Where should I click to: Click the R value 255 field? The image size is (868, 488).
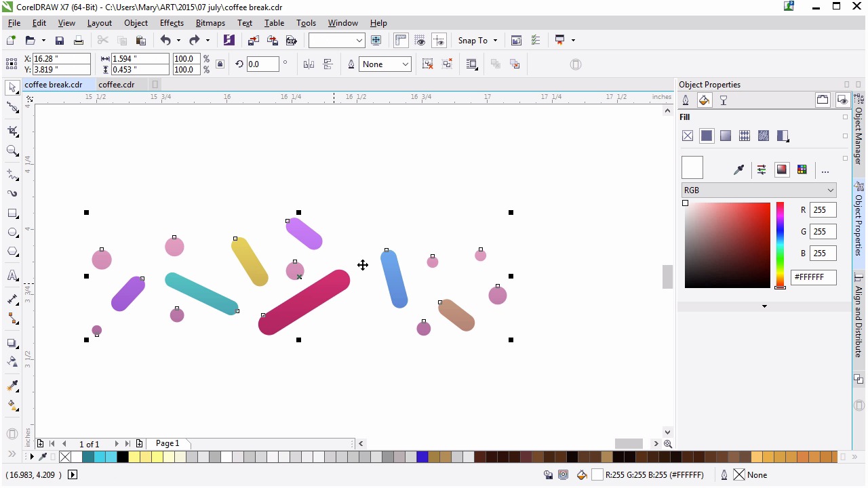[x=823, y=210]
